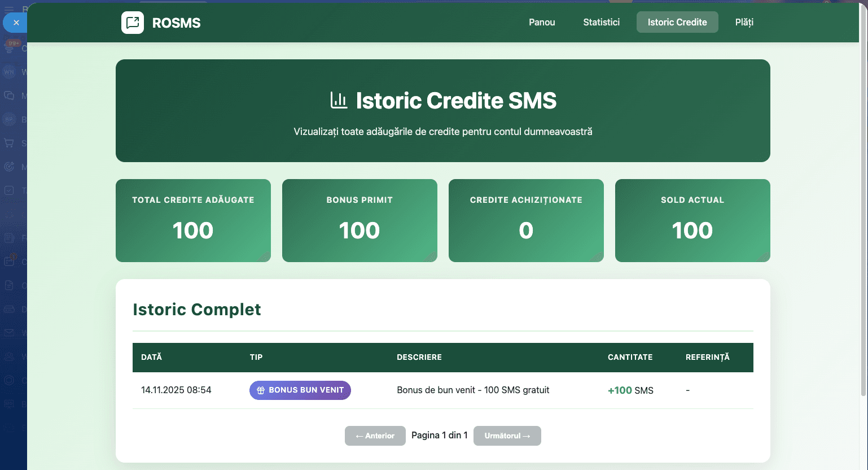Click the Următorul pagination button
The image size is (868, 470).
click(507, 436)
